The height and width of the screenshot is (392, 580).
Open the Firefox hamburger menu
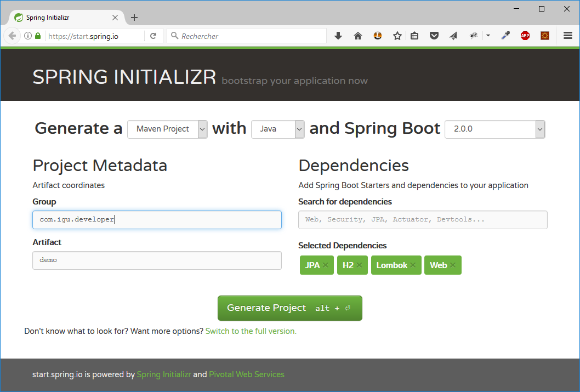click(x=568, y=35)
